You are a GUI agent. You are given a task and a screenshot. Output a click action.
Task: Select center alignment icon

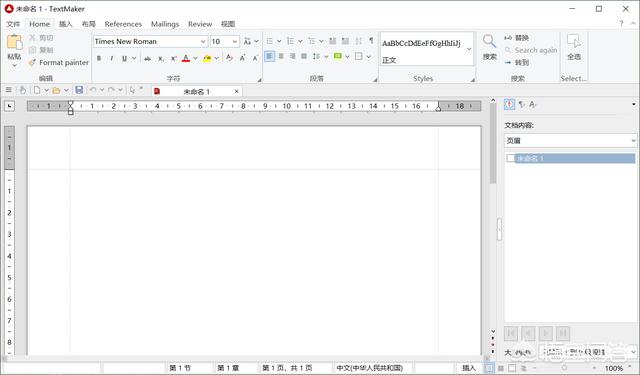(281, 56)
